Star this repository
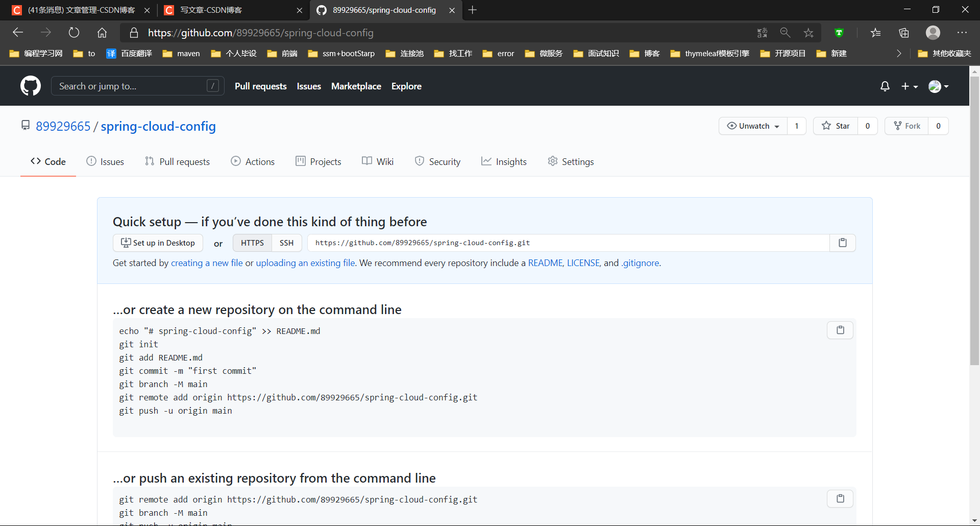980x526 pixels. coord(836,126)
